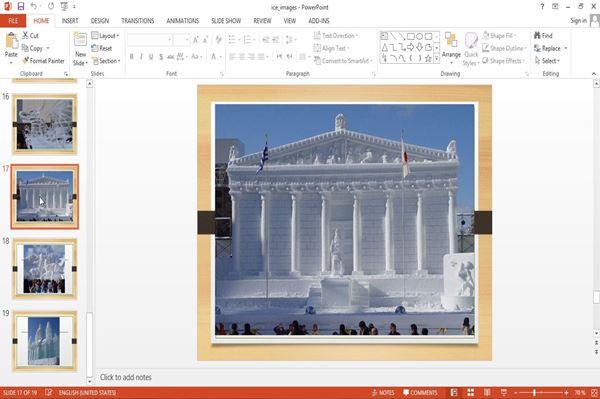
Task: Open Reading View from status bar
Action: pos(487,392)
